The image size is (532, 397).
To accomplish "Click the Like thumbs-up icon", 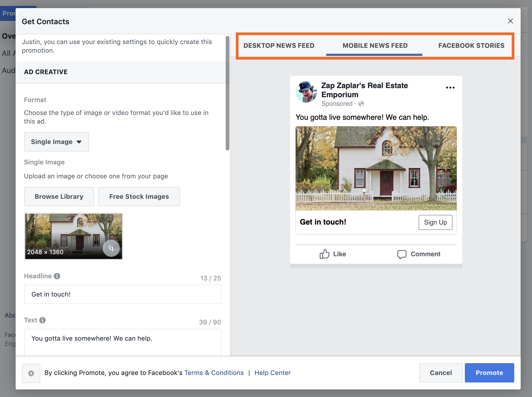I will [x=324, y=254].
